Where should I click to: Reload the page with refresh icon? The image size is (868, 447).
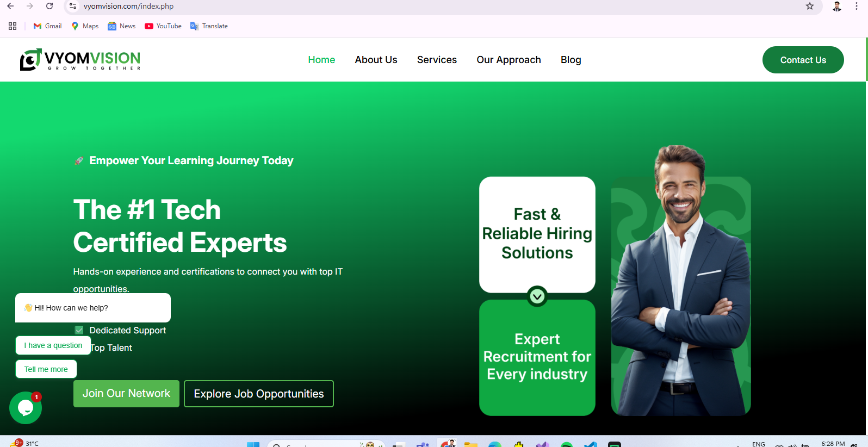coord(49,6)
